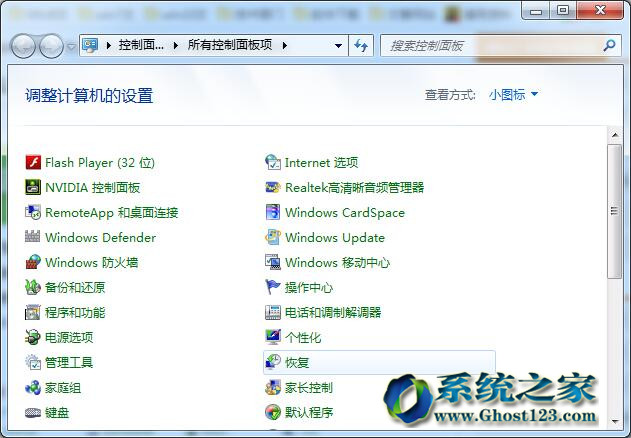Click the 电话和调制解调器 icon

click(x=273, y=312)
